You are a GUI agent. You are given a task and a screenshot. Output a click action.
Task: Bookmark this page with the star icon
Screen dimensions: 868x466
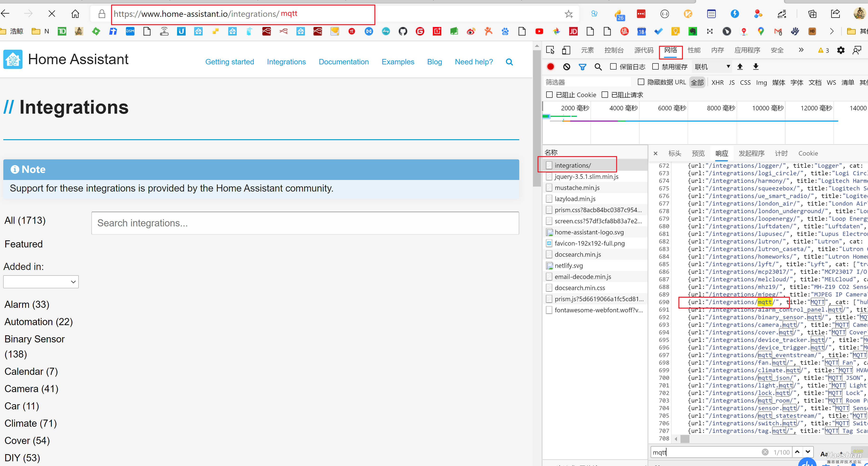point(569,14)
